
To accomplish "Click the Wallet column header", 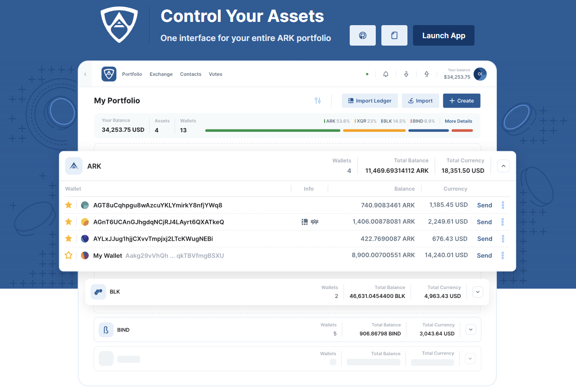I will tap(73, 189).
